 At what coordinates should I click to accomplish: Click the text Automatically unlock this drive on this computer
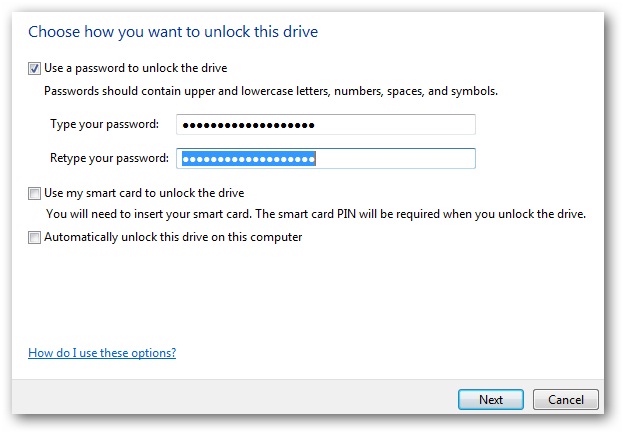coord(173,237)
